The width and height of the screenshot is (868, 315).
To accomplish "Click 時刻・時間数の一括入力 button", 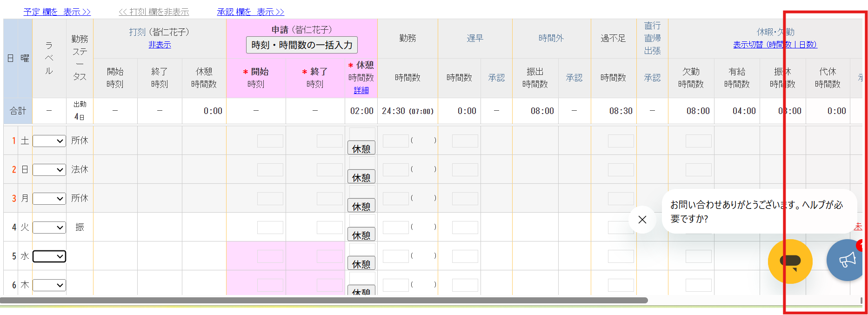I will point(301,45).
